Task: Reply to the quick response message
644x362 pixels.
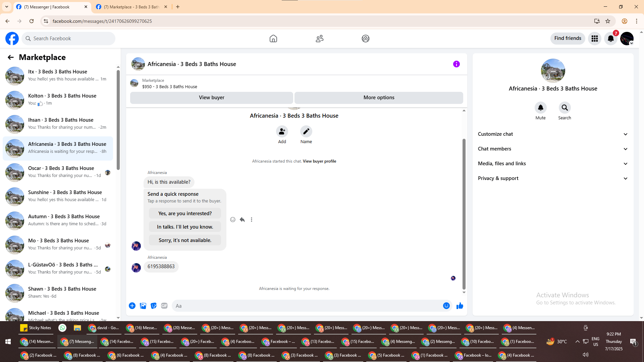Action: pos(242,220)
